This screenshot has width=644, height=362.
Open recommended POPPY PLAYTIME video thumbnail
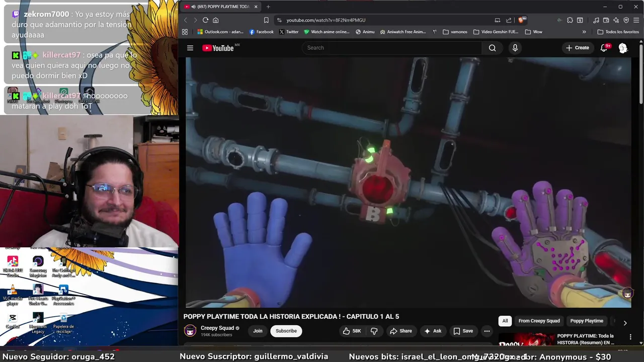point(526,340)
